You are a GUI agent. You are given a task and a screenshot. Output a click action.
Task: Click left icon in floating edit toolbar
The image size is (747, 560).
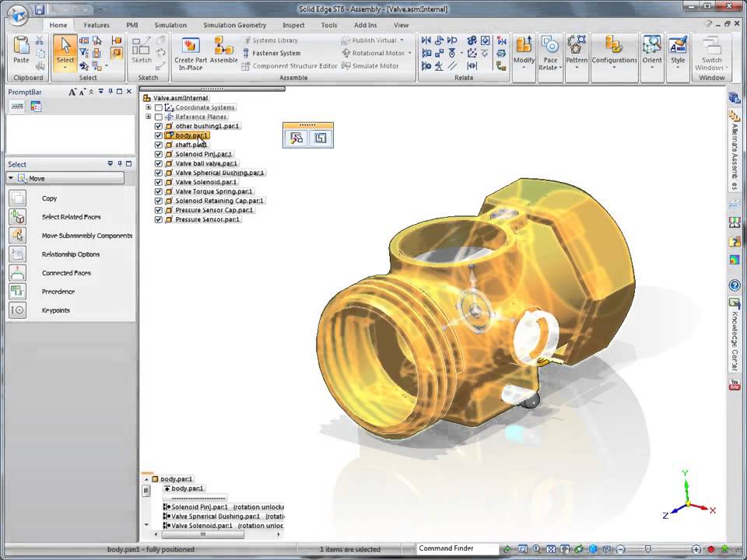[x=296, y=138]
